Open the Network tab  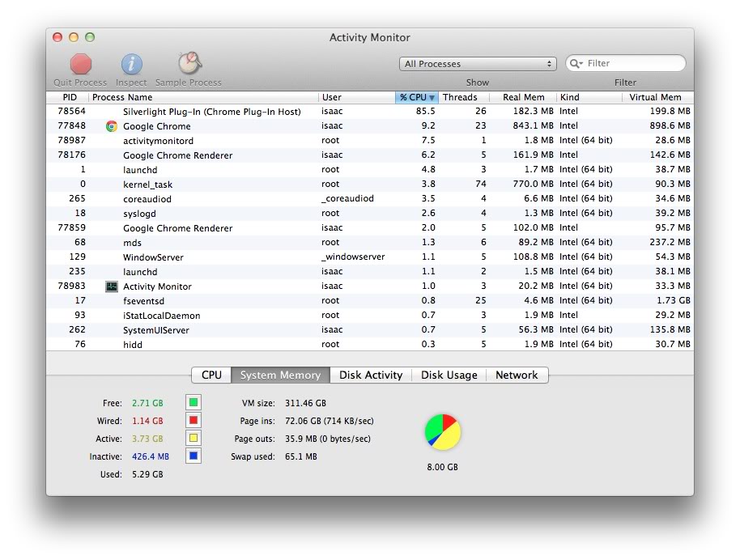coord(517,375)
